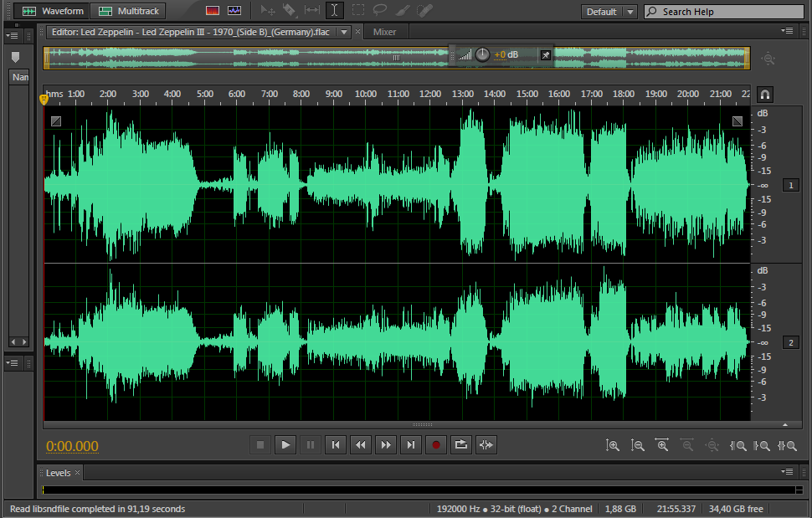Start playback with Play button

point(285,445)
